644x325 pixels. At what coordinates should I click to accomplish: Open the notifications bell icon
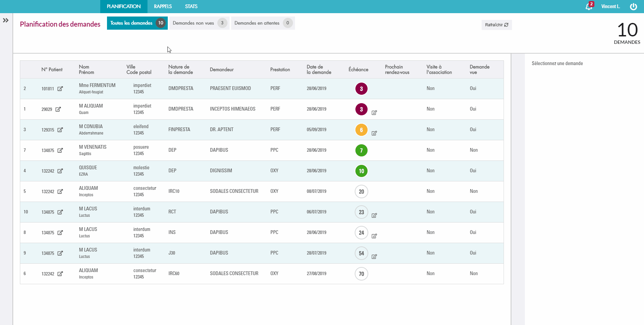coord(589,7)
